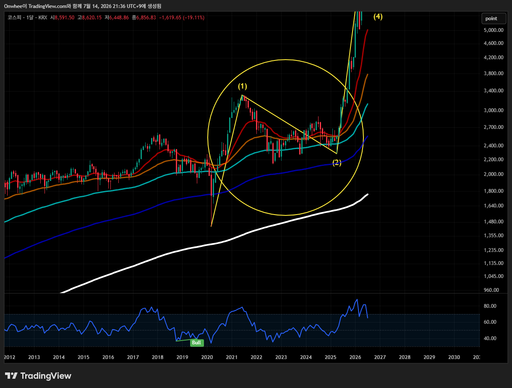Click the 960.00 price axis label

tap(492, 290)
